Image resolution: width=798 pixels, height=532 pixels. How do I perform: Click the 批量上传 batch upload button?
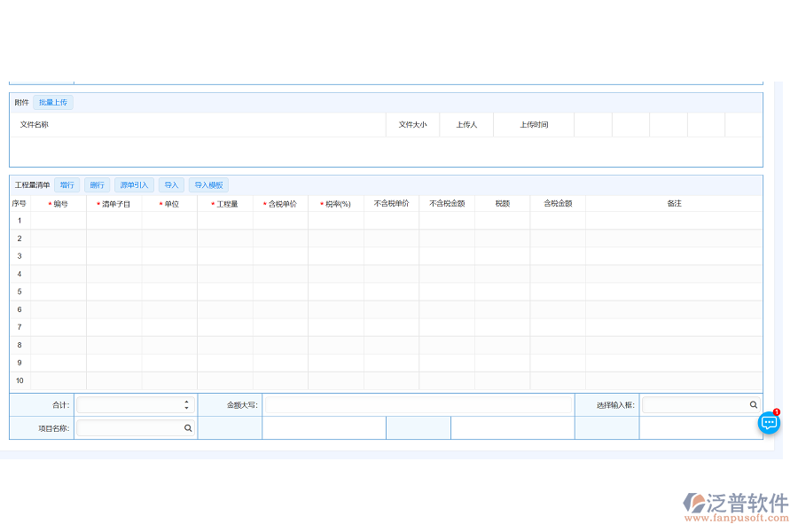coord(52,102)
